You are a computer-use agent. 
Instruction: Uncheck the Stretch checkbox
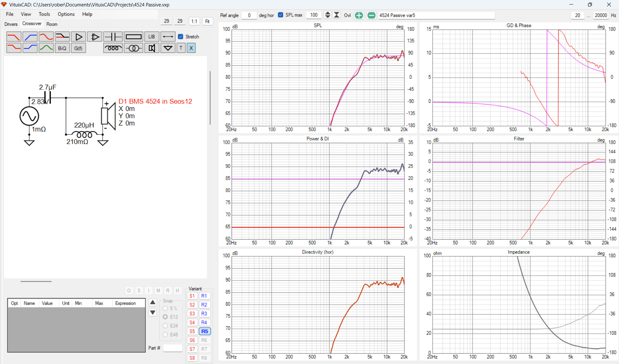coord(181,37)
